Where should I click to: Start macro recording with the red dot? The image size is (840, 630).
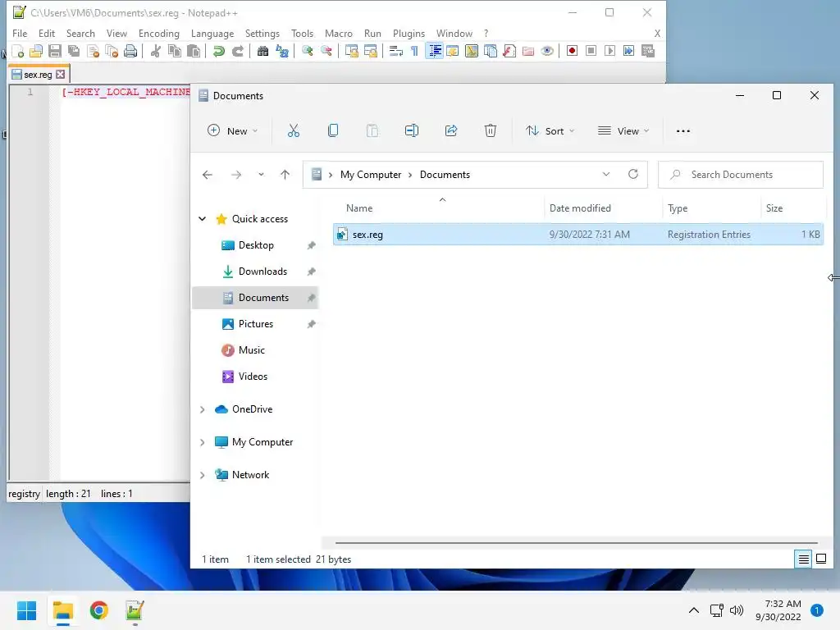point(572,51)
